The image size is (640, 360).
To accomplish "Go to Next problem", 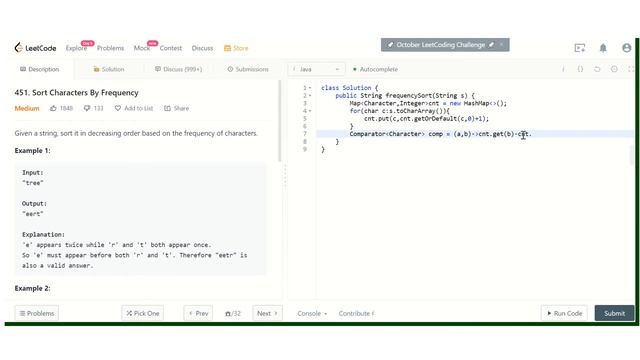I will click(267, 313).
